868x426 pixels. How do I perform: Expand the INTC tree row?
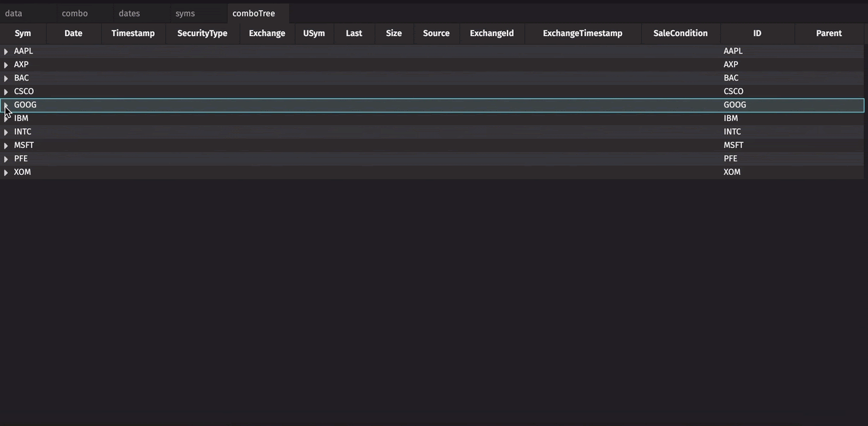[x=6, y=132]
